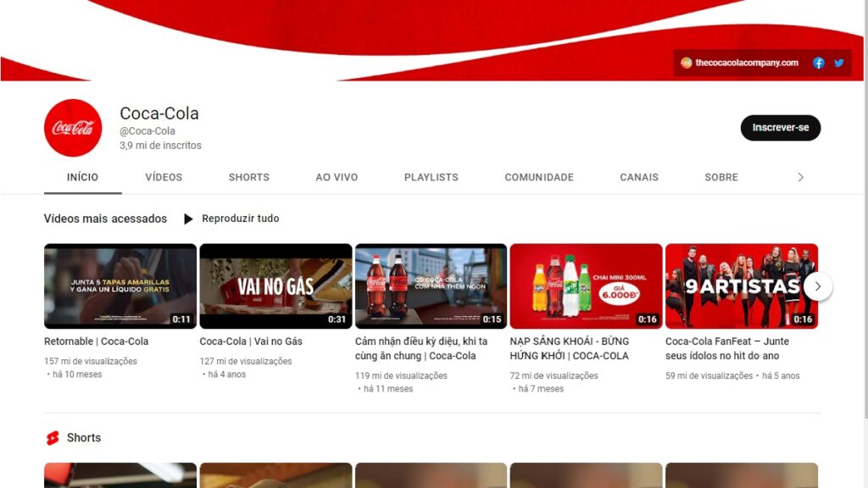The width and height of the screenshot is (868, 488).
Task: Open the two Coca-Cola bottles rooftop thumbnail
Action: pyautogui.click(x=431, y=286)
